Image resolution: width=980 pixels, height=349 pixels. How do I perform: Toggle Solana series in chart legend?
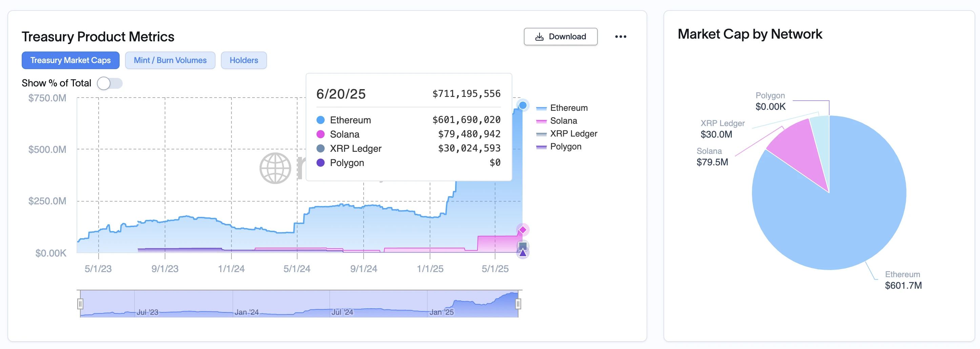click(x=563, y=121)
